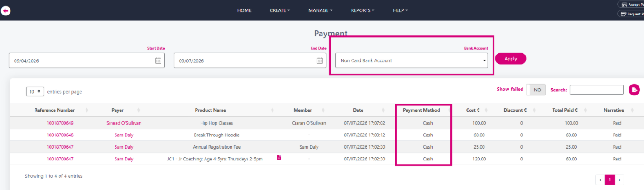Expand the MANAGE menu

click(x=321, y=10)
